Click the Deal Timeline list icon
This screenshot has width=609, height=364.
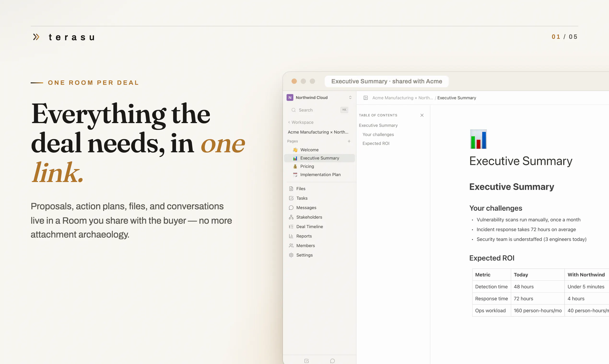point(291,227)
